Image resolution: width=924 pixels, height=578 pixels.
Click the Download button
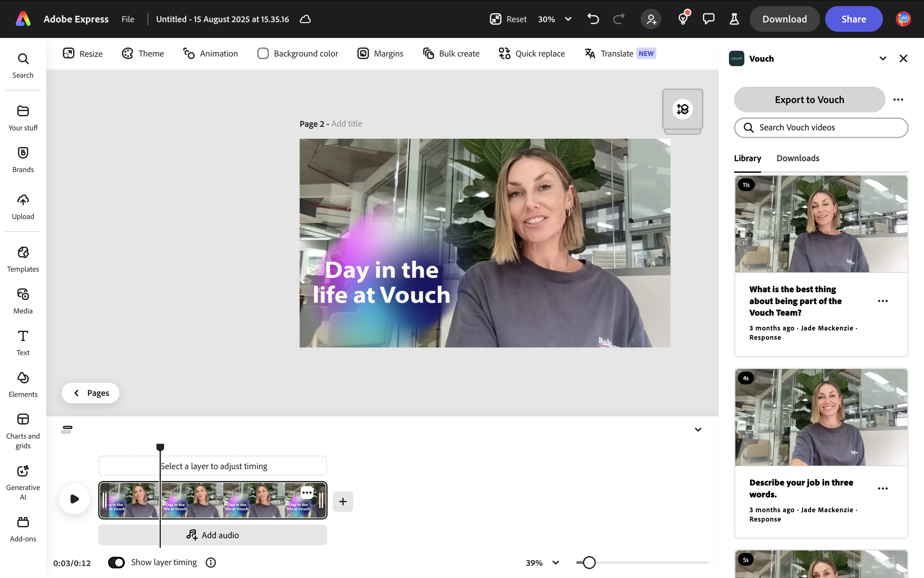pyautogui.click(x=785, y=19)
